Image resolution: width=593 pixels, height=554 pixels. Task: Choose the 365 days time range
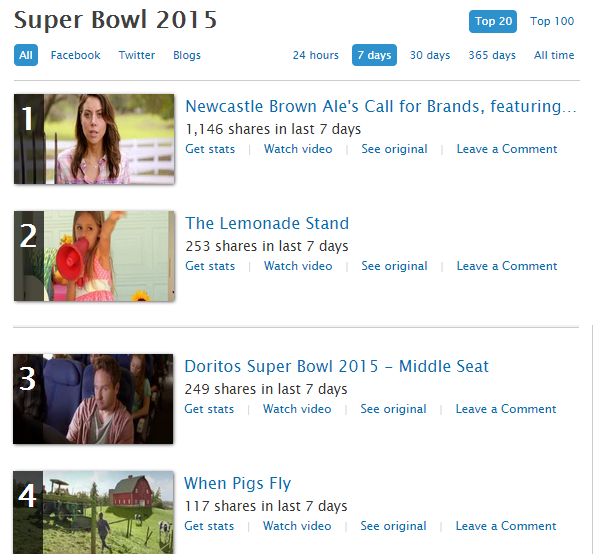[x=492, y=55]
